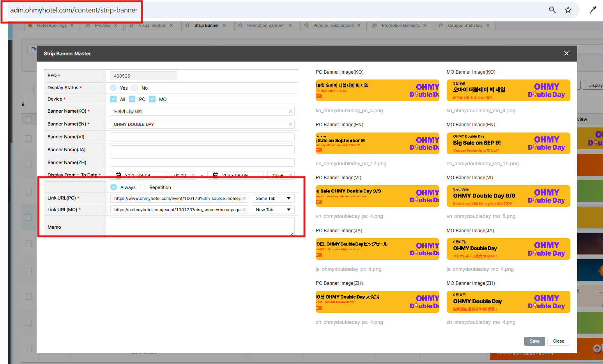Click into the Memo text area
Image resolution: width=603 pixels, height=364 pixels.
click(x=202, y=227)
